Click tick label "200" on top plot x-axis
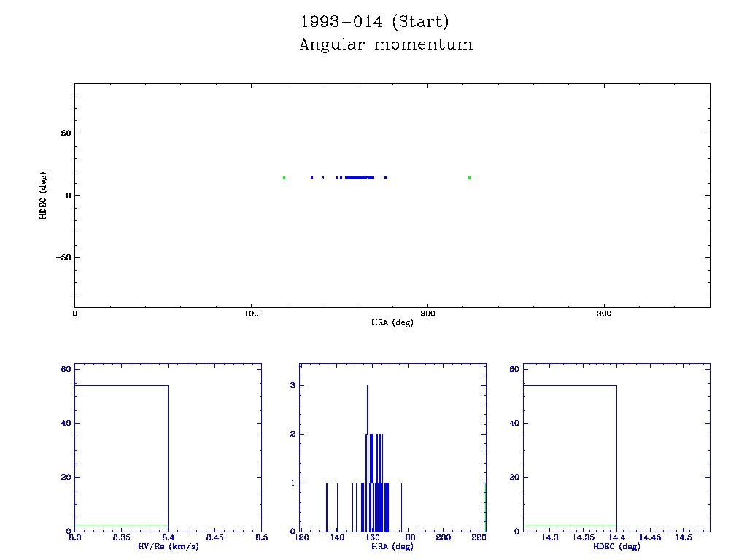 tap(427, 314)
